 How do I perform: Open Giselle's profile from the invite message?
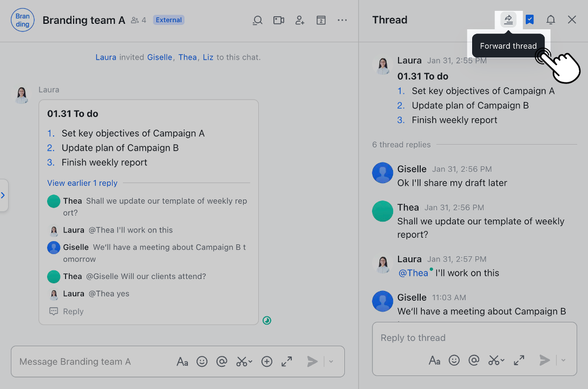click(x=159, y=57)
